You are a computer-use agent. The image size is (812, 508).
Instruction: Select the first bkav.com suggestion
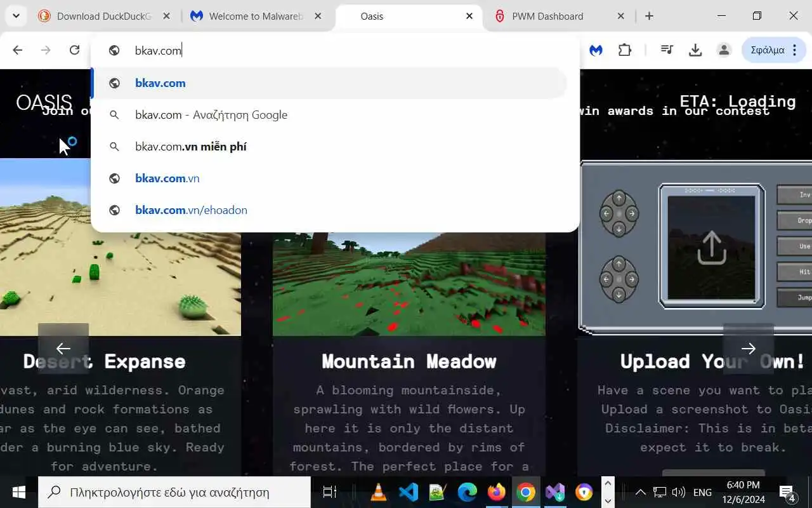329,83
